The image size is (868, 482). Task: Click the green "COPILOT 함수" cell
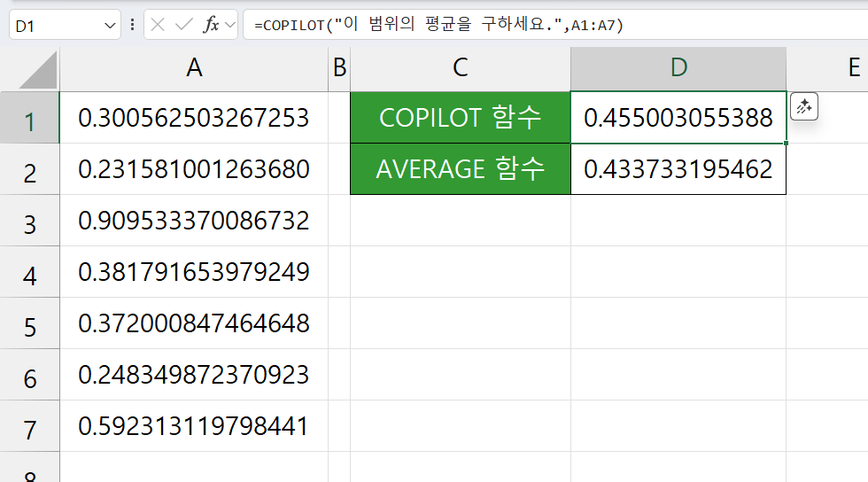460,117
